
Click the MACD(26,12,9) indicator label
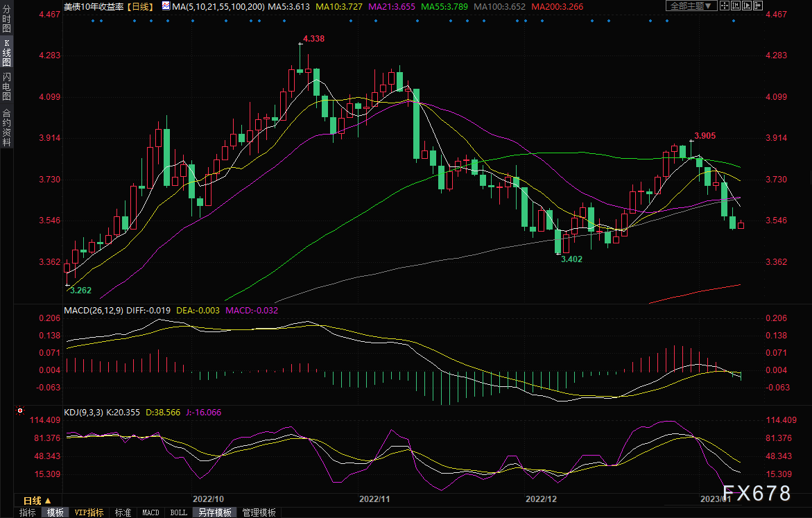92,310
